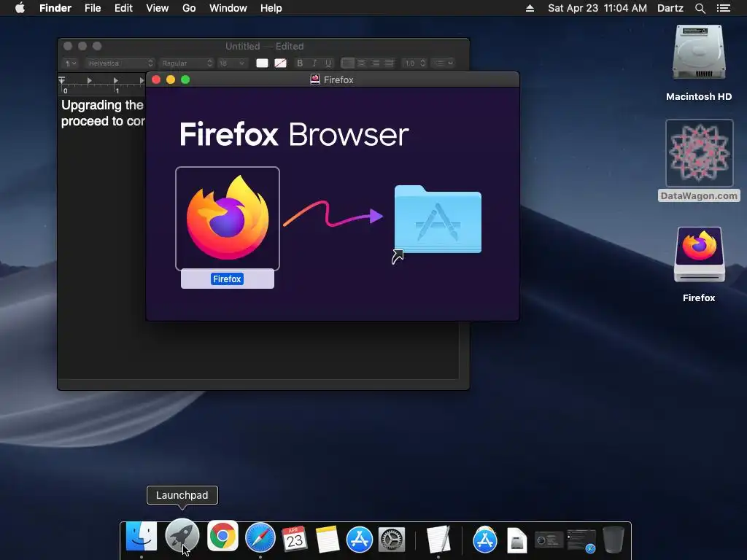This screenshot has height=560, width=747.
Task: Open the Window menu
Action: coord(228,8)
